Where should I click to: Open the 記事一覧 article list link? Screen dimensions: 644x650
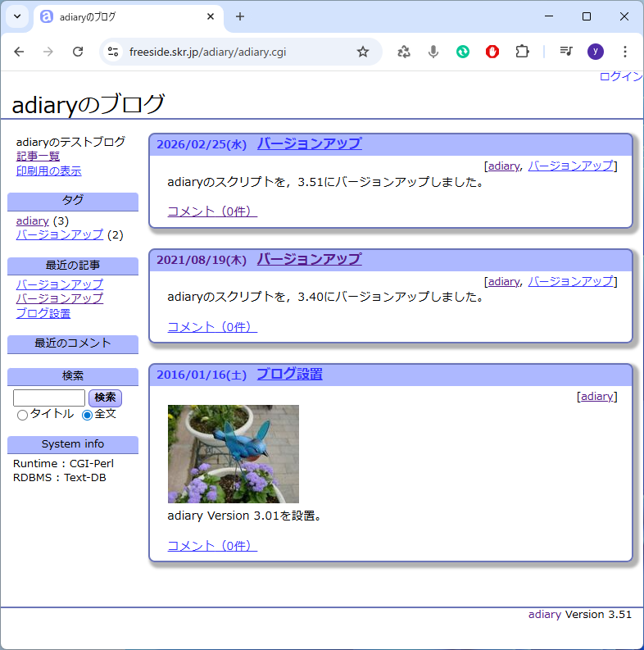point(38,157)
